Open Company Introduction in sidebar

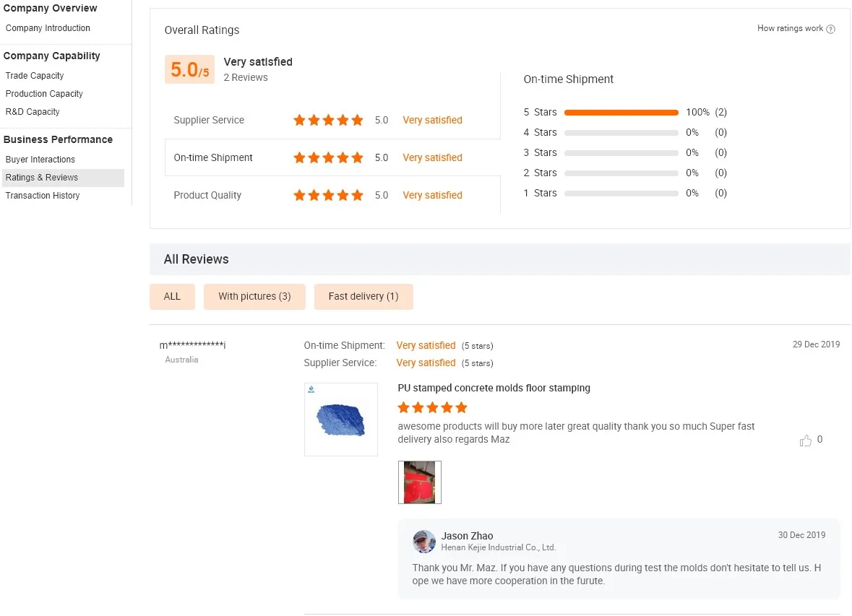(x=48, y=28)
